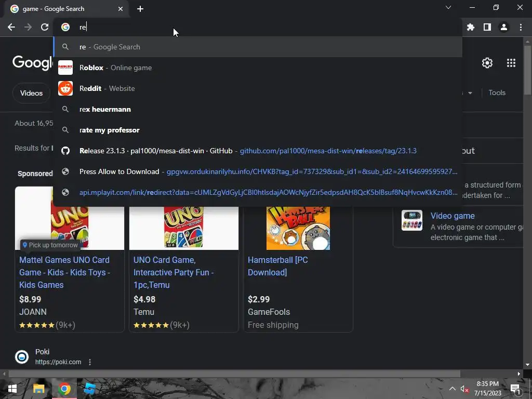Open the blue app icon next to Chrome
The width and height of the screenshot is (532, 399).
90,389
